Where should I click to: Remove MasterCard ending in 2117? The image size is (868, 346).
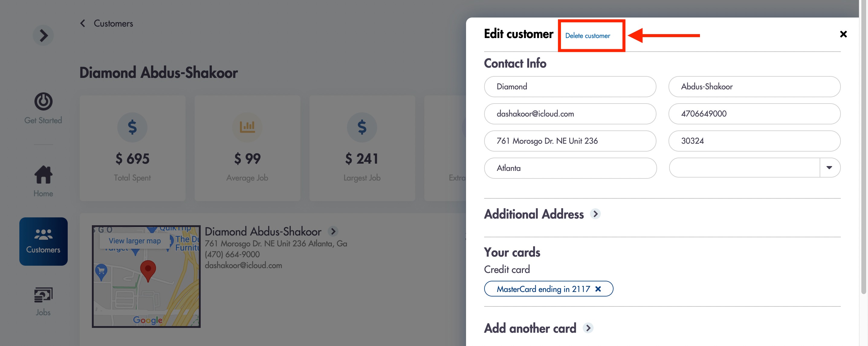(598, 289)
